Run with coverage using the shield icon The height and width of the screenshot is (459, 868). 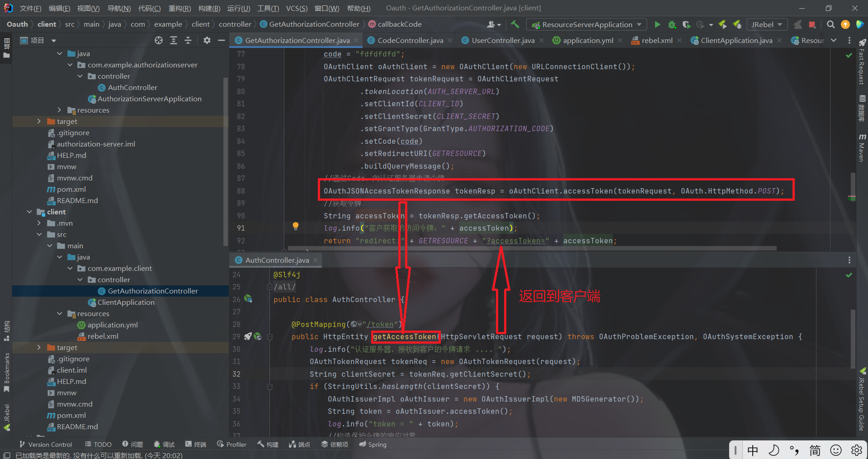click(686, 24)
